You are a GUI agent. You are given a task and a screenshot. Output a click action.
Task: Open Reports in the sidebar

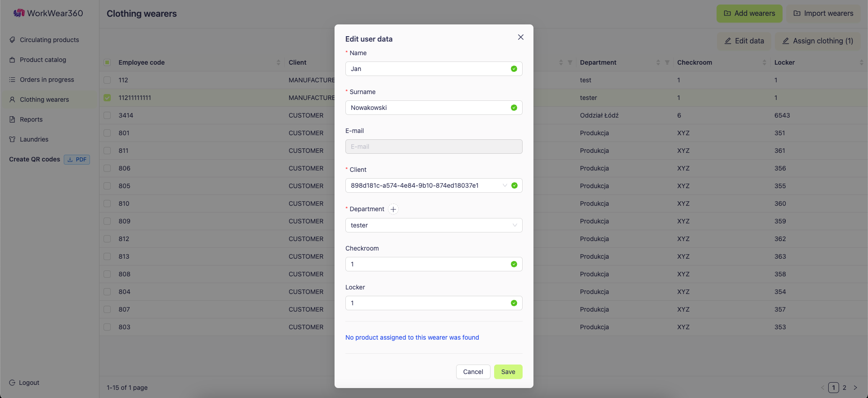[x=31, y=119]
